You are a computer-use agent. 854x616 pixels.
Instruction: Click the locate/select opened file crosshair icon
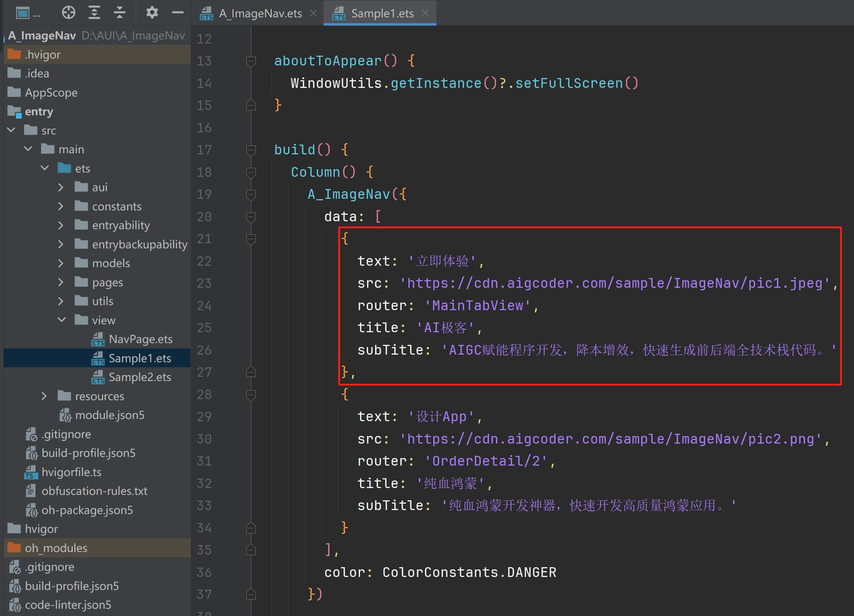click(x=69, y=13)
